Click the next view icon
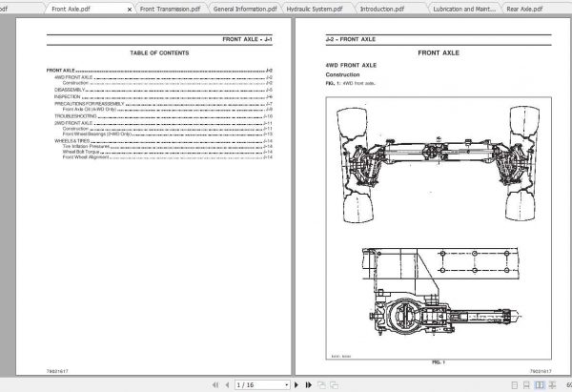The height and width of the screenshot is (392, 572). 334,384
